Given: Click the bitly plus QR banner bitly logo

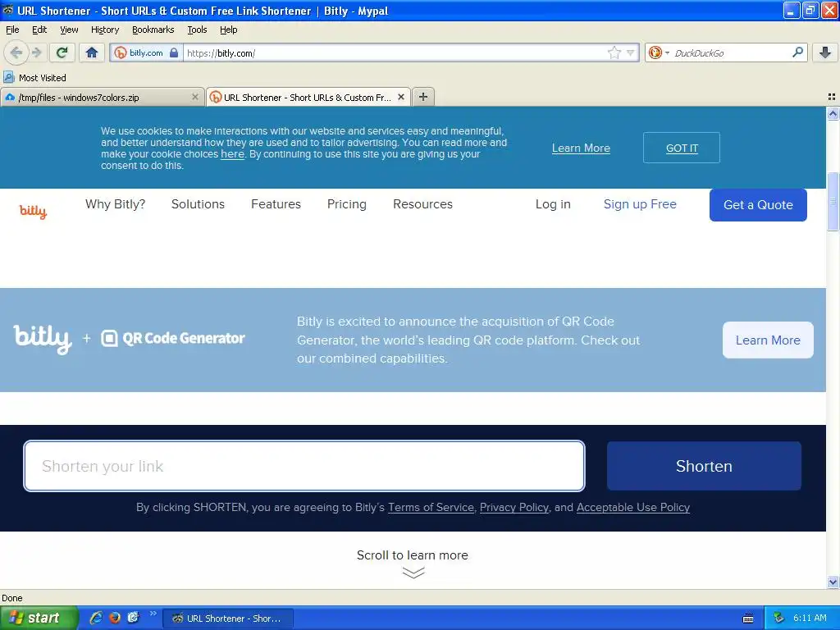Looking at the screenshot, I should 43,339.
